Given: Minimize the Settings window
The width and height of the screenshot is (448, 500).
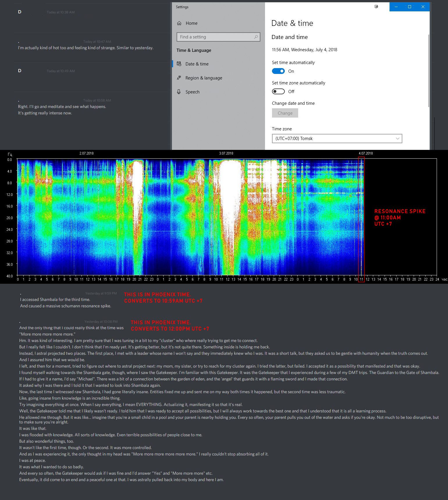Looking at the screenshot, I should pyautogui.click(x=396, y=7).
